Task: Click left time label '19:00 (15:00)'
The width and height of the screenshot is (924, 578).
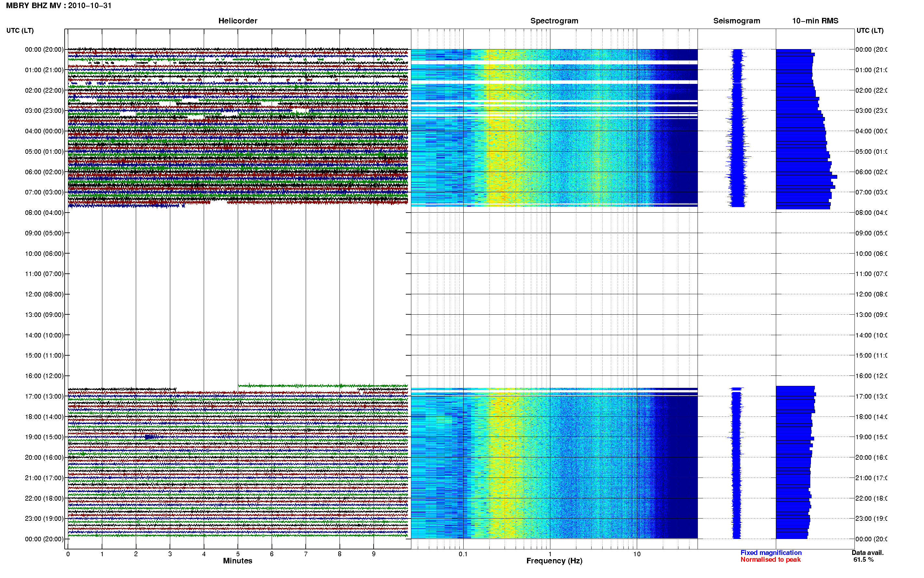Action: click(x=44, y=437)
